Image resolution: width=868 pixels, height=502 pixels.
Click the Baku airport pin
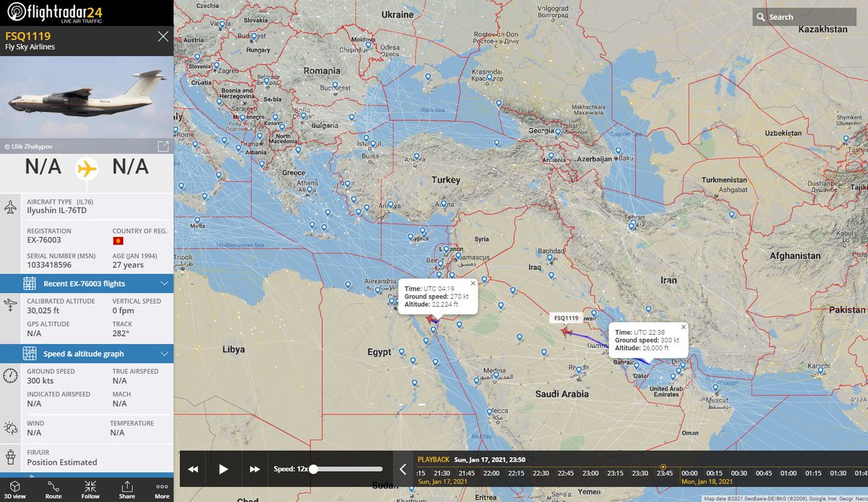coord(618,150)
